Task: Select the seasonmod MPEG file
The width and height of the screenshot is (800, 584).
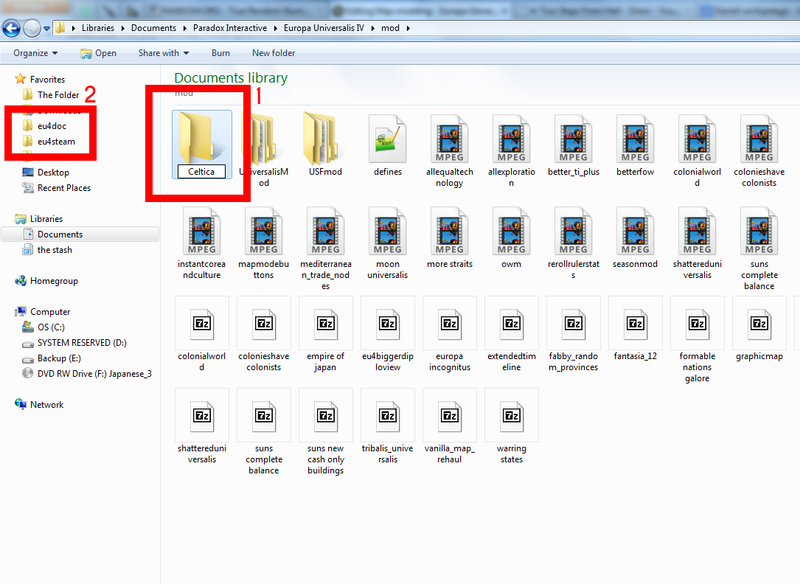Action: click(635, 232)
